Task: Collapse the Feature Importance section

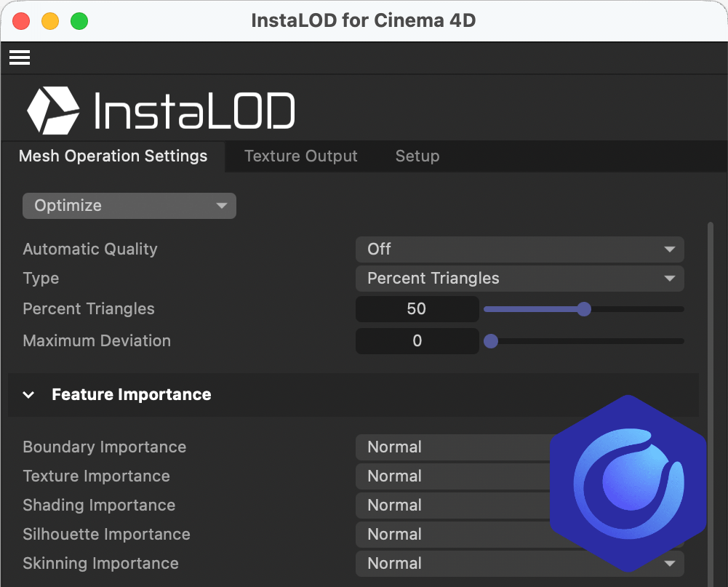Action: [28, 395]
